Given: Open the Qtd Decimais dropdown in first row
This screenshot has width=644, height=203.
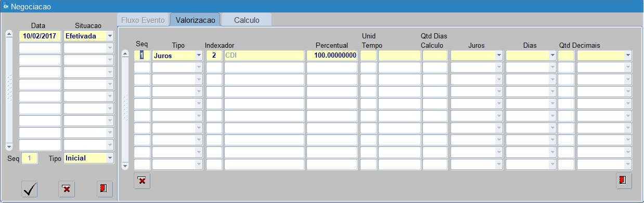Looking at the screenshot, I should click(628, 55).
